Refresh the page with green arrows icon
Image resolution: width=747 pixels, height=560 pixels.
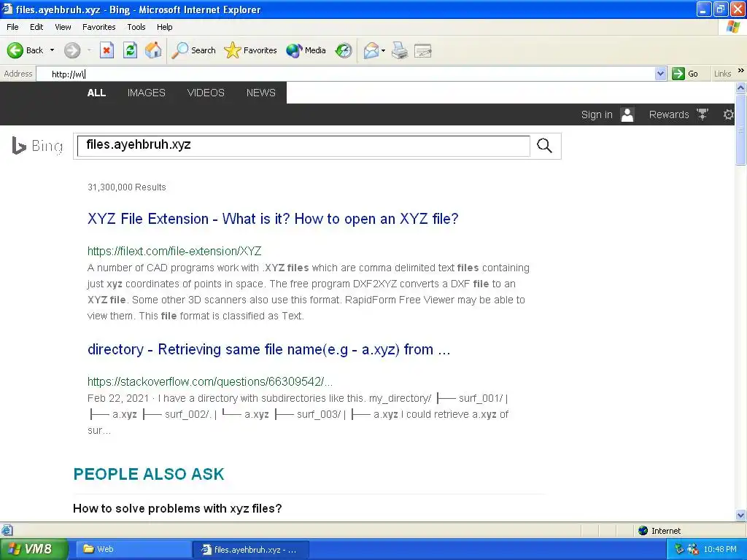pyautogui.click(x=130, y=50)
